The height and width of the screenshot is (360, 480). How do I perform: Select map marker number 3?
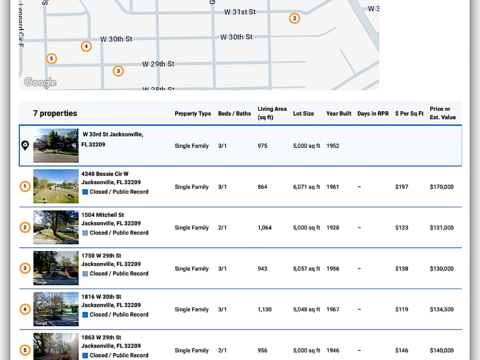118,71
